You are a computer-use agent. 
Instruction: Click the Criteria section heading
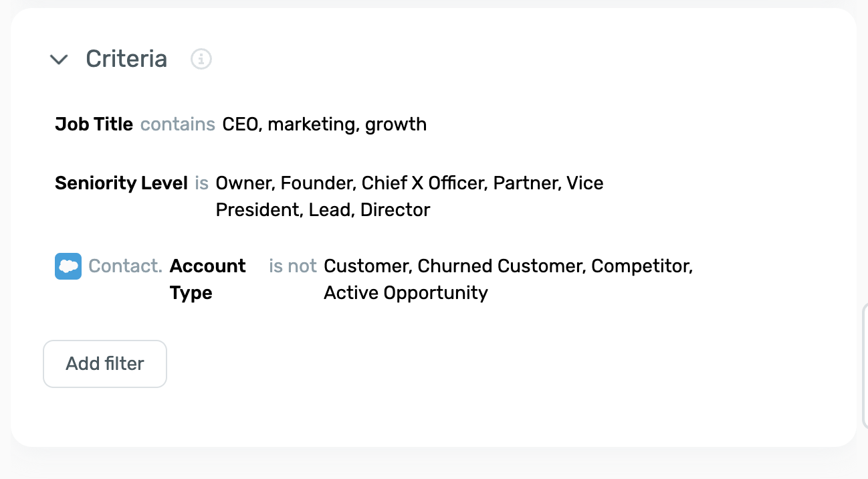[126, 59]
